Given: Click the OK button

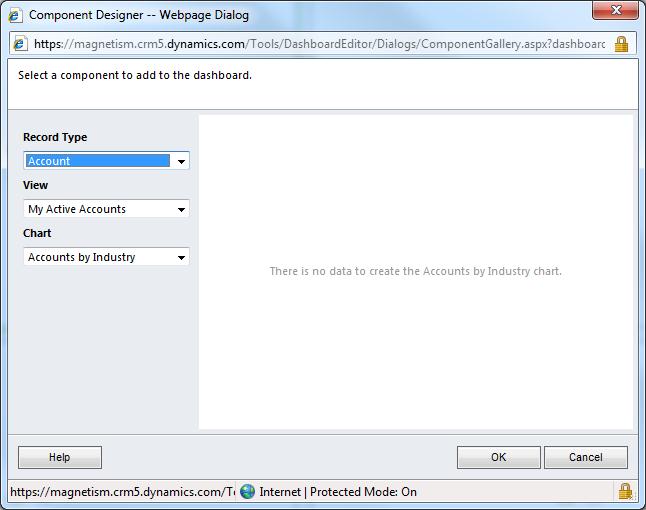Looking at the screenshot, I should coord(499,457).
